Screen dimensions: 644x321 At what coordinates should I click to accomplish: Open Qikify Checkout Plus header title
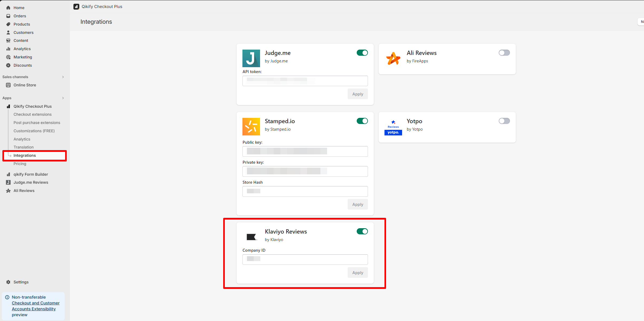[102, 7]
